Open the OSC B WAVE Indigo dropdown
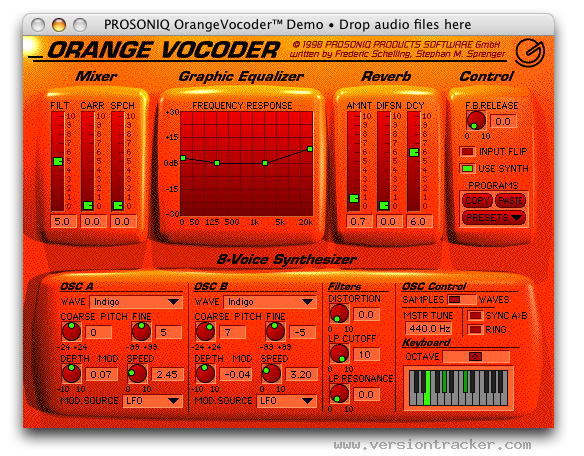 270,302
